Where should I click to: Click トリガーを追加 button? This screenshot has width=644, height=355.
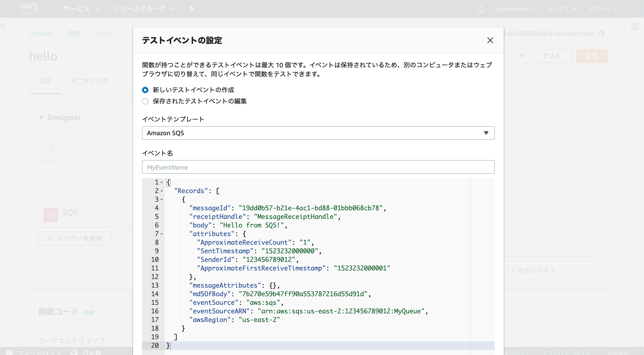point(75,238)
